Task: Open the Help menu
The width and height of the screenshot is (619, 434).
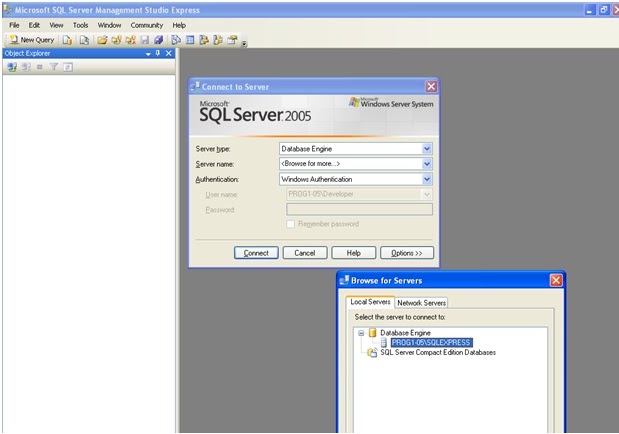Action: pyautogui.click(x=179, y=25)
